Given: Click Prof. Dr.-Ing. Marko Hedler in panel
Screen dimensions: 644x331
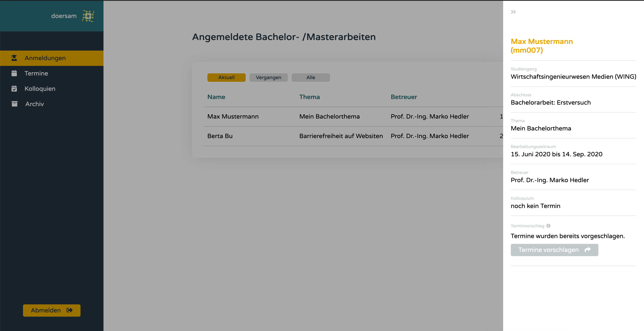Looking at the screenshot, I should 550,180.
